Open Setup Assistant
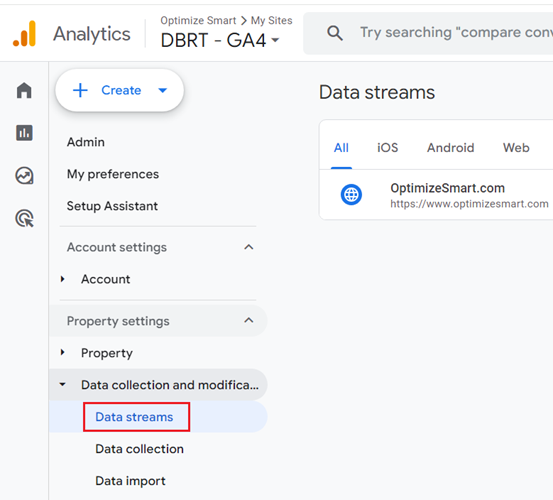Viewport: 553px width, 500px height. point(112,206)
